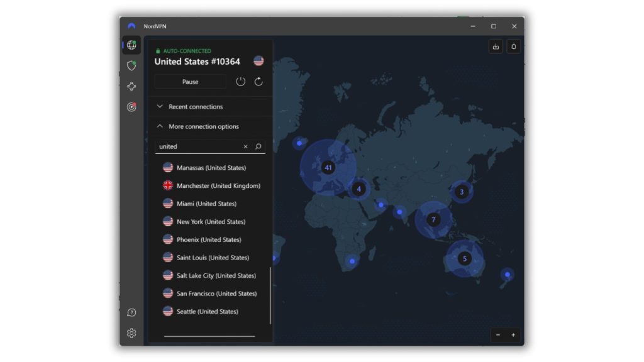Connect to Manchester (United Kingdom)
The height and width of the screenshot is (362, 644).
click(210, 185)
